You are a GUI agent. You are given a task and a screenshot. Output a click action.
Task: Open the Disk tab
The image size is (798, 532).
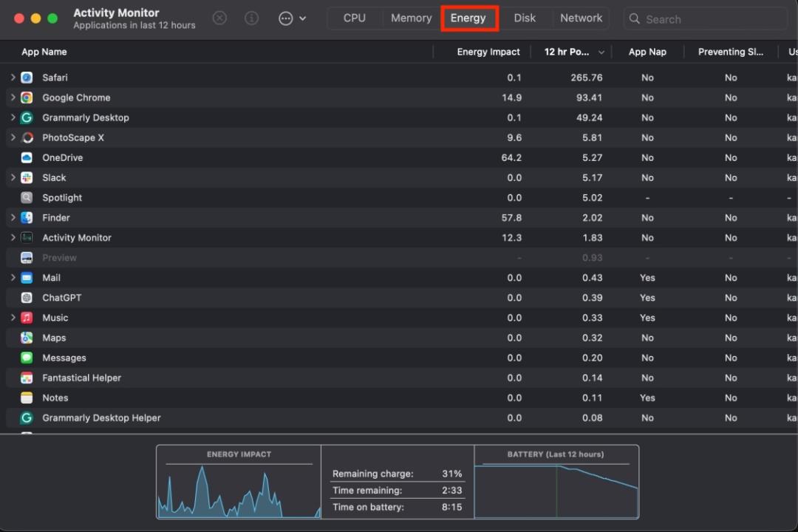(525, 17)
